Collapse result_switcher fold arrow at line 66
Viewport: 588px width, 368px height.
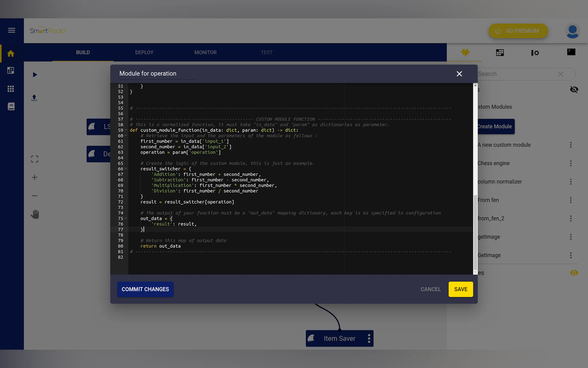pyautogui.click(x=126, y=169)
